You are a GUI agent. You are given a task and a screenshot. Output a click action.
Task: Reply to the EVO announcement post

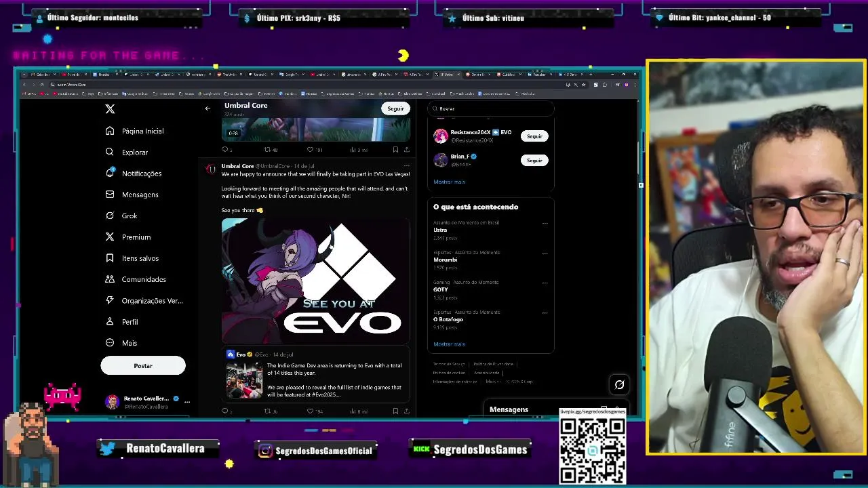[226, 411]
